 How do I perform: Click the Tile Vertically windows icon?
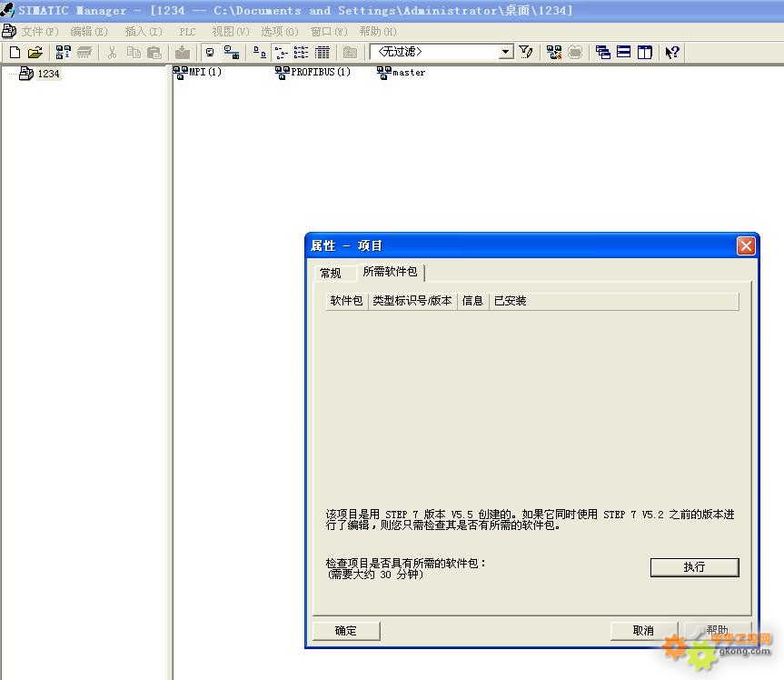[644, 52]
